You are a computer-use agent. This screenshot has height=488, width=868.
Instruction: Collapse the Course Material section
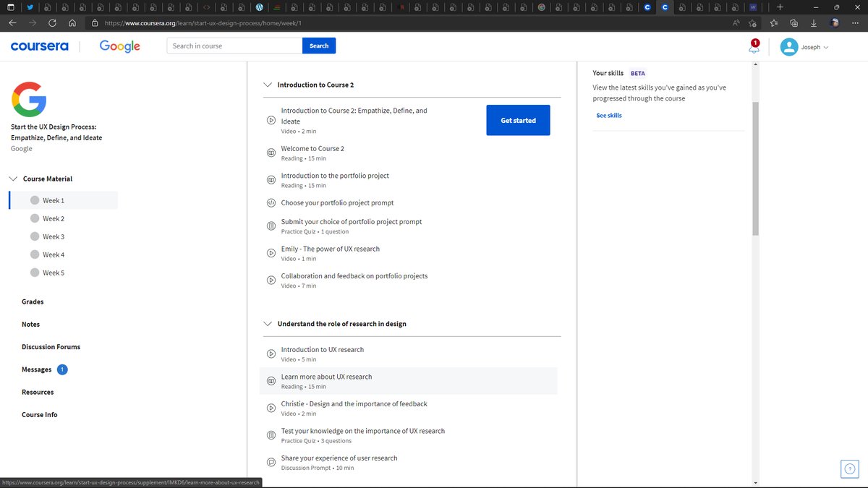[12, 178]
